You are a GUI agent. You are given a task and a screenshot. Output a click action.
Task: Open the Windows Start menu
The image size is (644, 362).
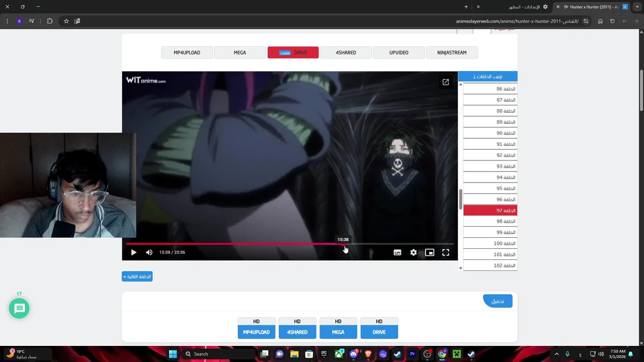click(173, 354)
